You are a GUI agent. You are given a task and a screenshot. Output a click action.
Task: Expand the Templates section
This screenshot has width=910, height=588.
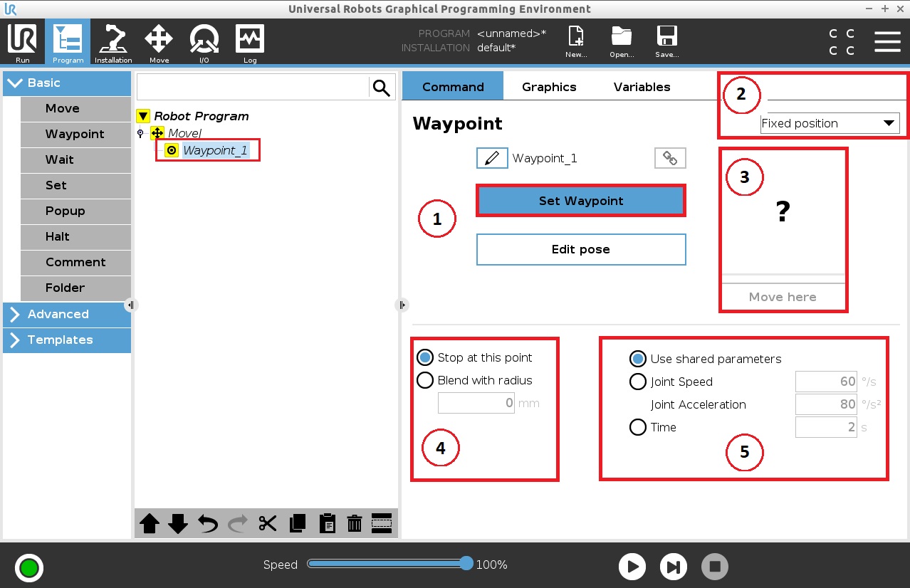(x=67, y=340)
